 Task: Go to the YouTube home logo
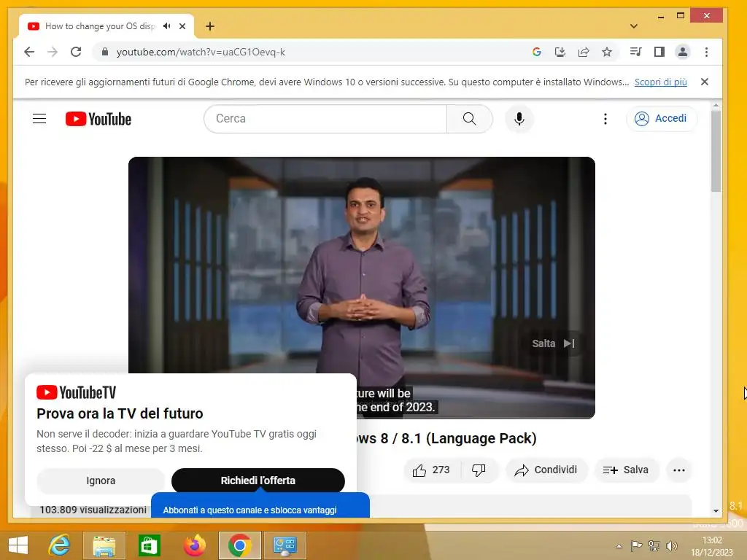98,119
